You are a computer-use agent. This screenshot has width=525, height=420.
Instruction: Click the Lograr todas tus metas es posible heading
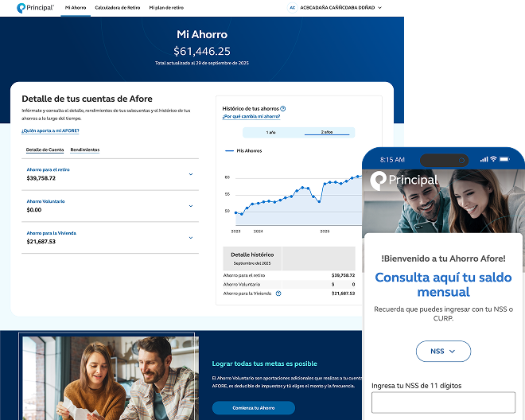[x=265, y=364]
